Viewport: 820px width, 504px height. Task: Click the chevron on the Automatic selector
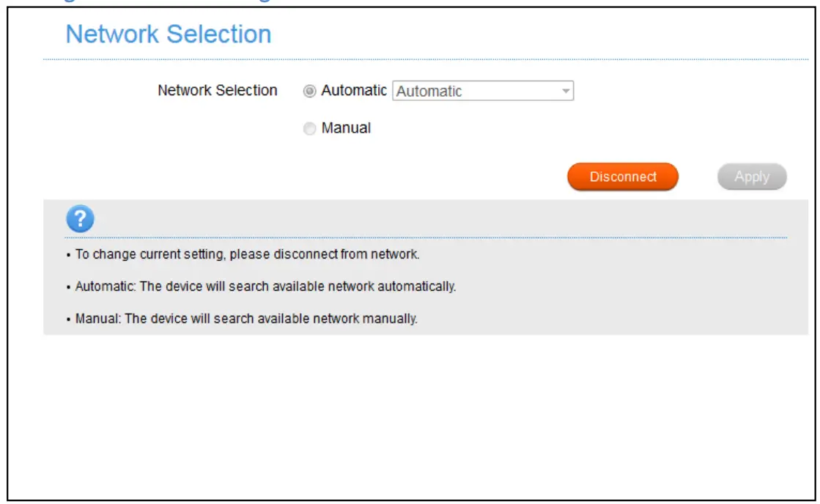[x=566, y=90]
